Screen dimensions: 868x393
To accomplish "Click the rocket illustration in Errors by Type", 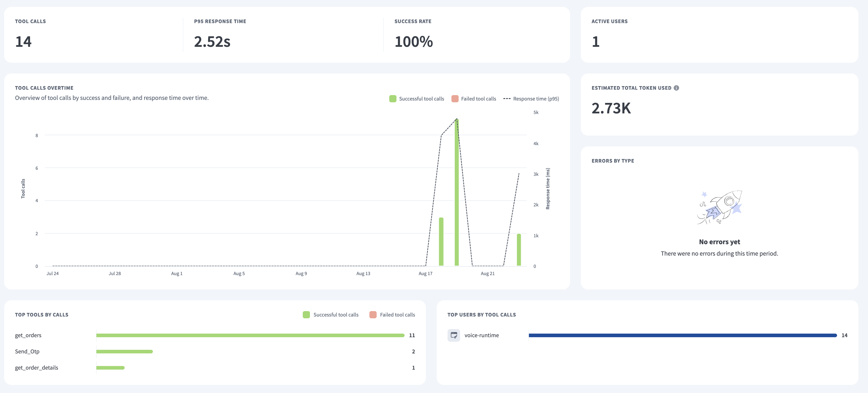I will click(719, 207).
